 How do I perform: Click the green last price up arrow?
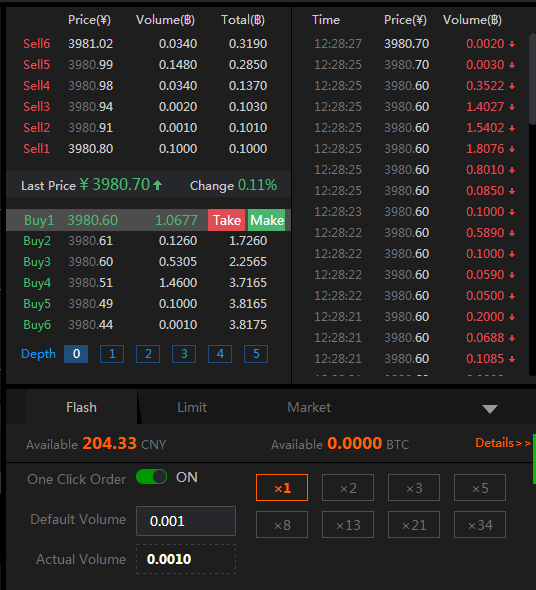coord(158,185)
